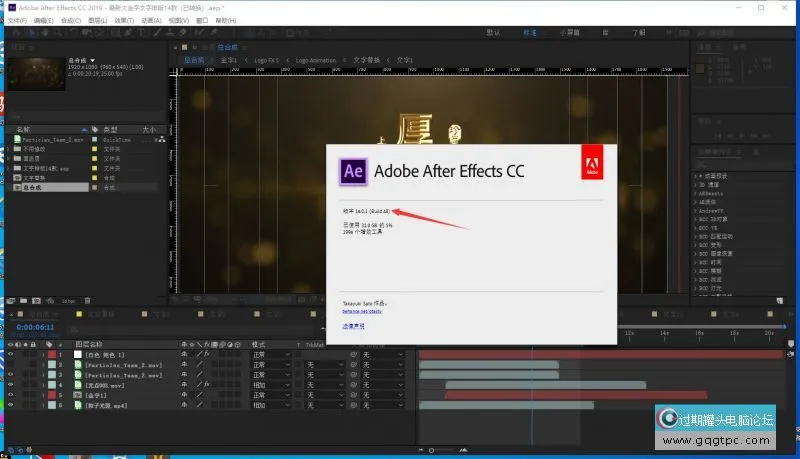Viewport: 800px width, 459px height.
Task: Open 合成(C) menu
Action: pos(71,20)
